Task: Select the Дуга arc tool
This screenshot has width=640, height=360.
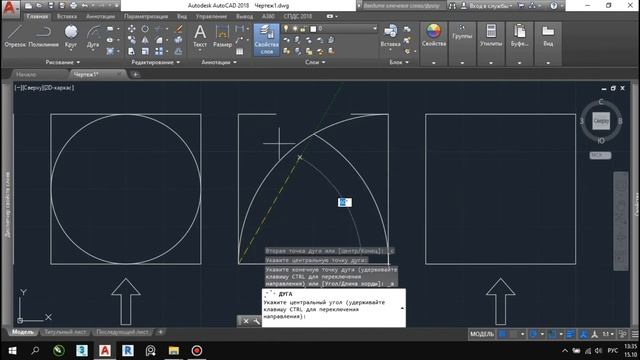Action: pos(93,36)
